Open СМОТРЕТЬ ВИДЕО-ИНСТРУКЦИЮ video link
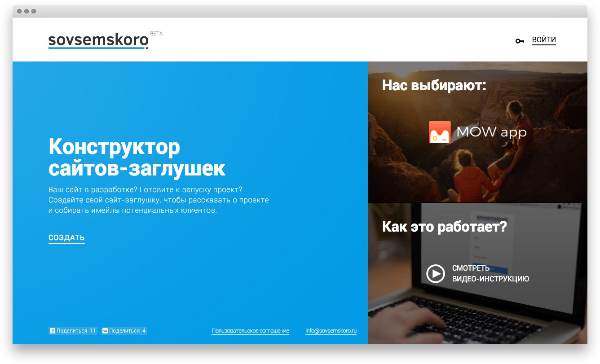This screenshot has height=364, width=600. pyautogui.click(x=490, y=273)
